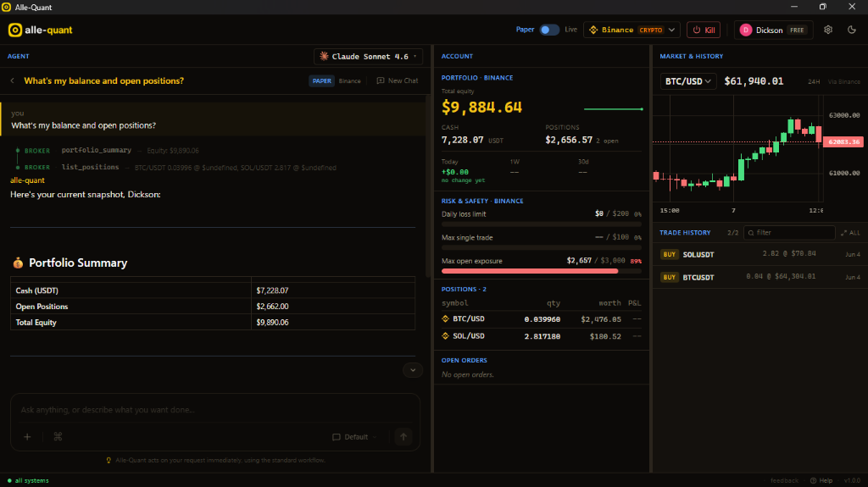This screenshot has width=868, height=487.
Task: Open the BTC/USD symbol dropdown
Action: 688,81
